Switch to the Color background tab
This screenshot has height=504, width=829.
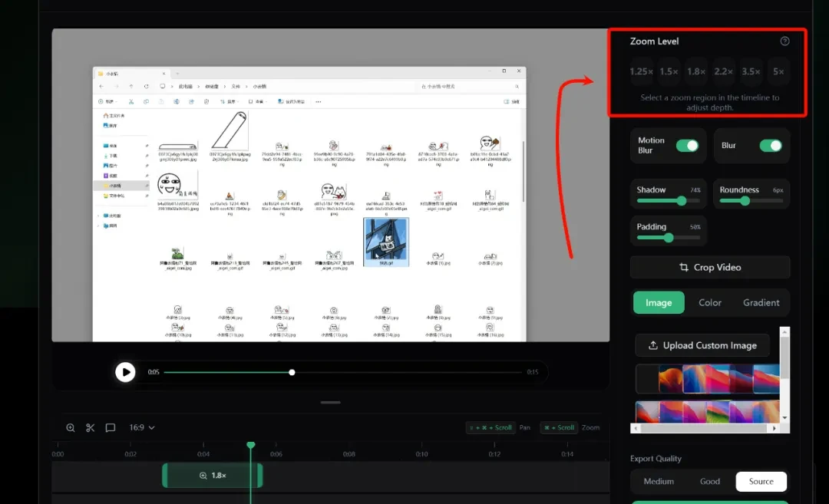click(x=709, y=303)
